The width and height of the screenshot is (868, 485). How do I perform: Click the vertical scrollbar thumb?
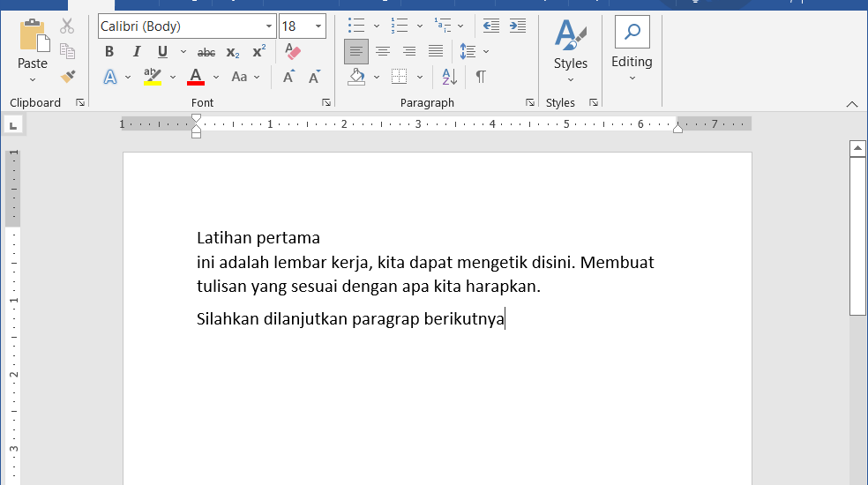pyautogui.click(x=857, y=236)
